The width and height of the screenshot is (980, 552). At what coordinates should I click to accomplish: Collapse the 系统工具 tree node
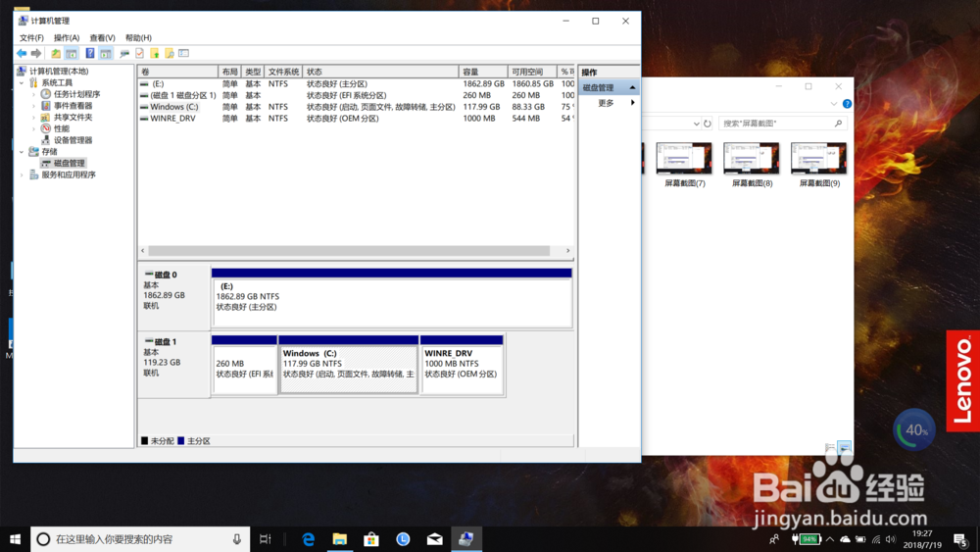coord(22,82)
